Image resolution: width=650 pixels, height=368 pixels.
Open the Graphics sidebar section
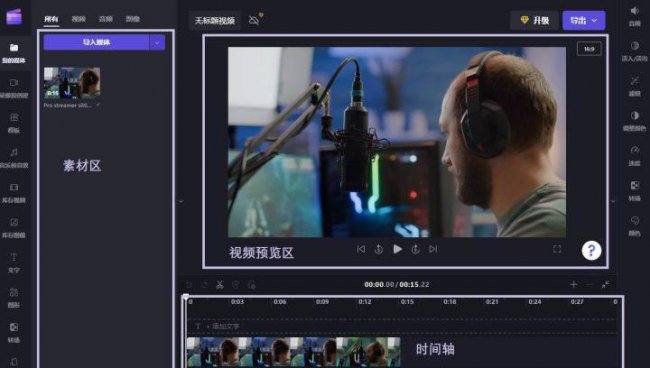[14, 298]
